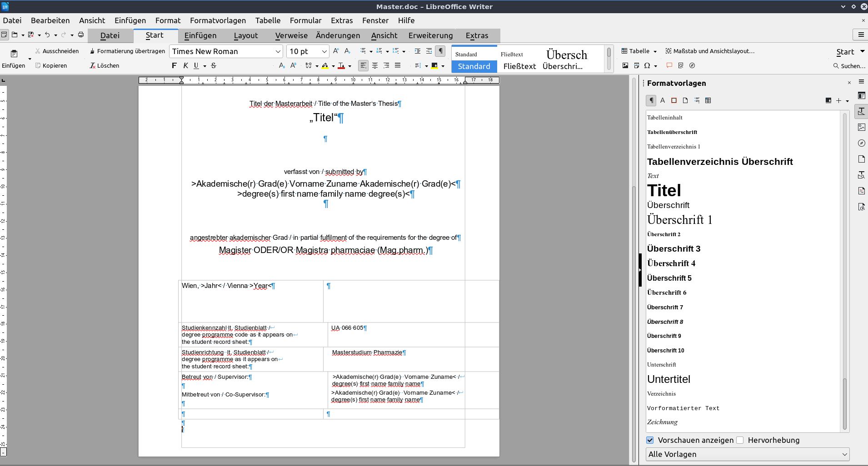
Task: Toggle underline formatting
Action: (196, 66)
